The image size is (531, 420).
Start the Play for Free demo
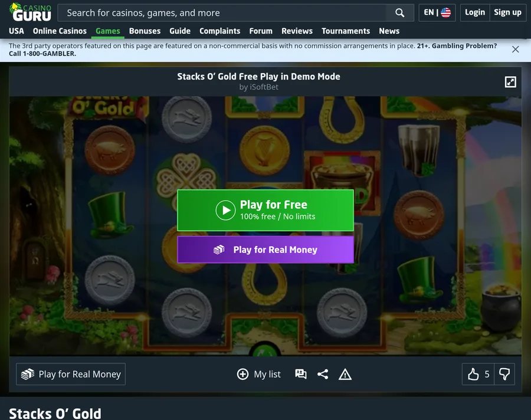[265, 210]
